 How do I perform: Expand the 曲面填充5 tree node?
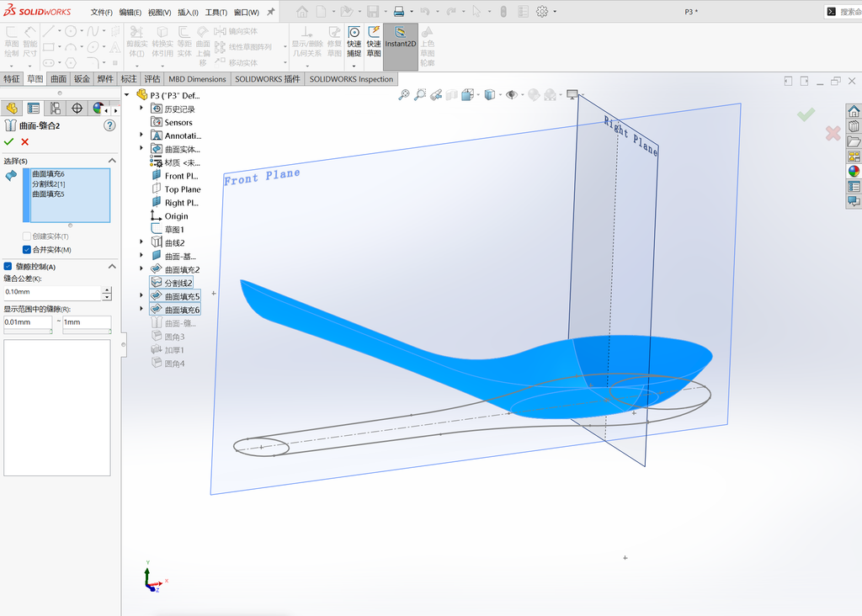[141, 295]
